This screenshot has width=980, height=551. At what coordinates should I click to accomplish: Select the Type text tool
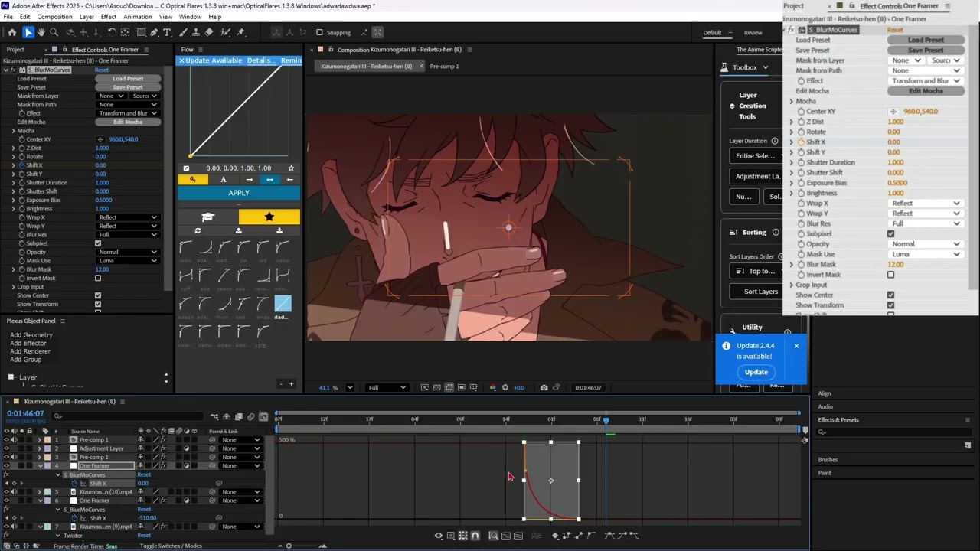[168, 32]
